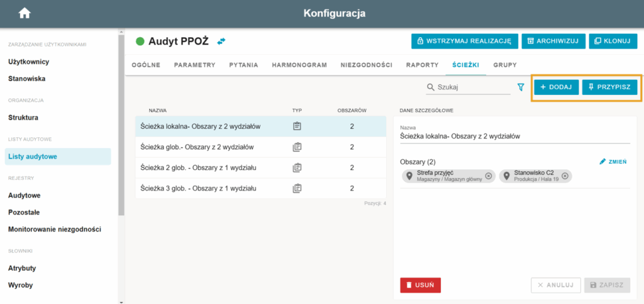644x304 pixels.
Task: Click the Obszarów column header
Action: point(352,110)
